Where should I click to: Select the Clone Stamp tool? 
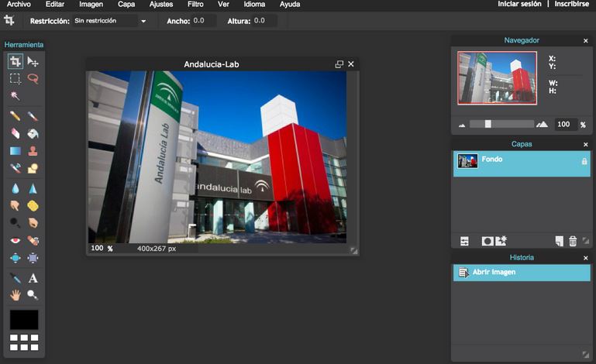(x=33, y=151)
